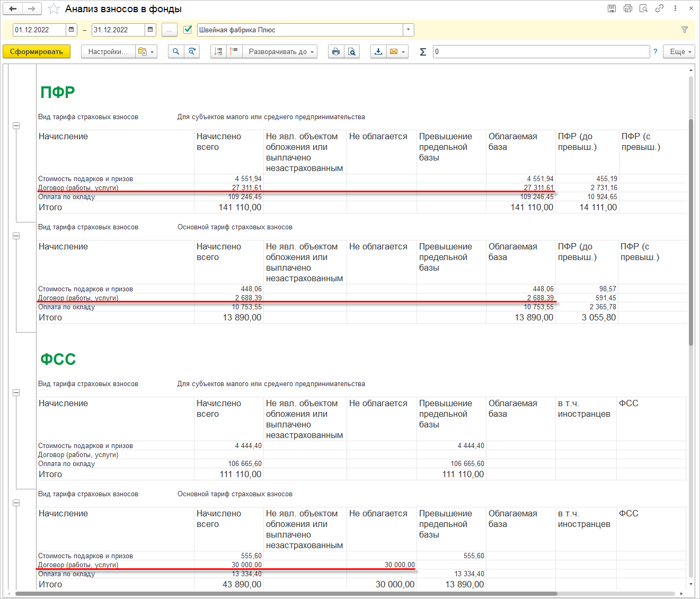700x599 pixels.
Task: Collapse the ПФР Основной тариф group
Action: (x=16, y=236)
